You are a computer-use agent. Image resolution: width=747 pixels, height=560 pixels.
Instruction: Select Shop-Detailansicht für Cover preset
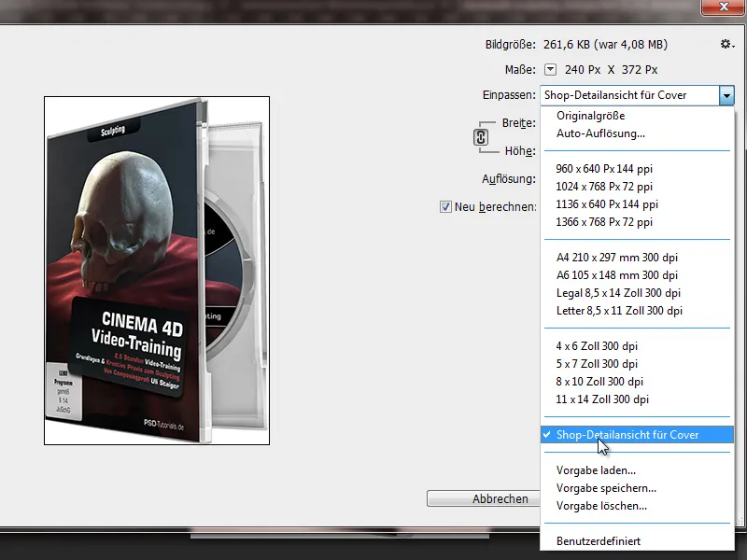pyautogui.click(x=637, y=435)
